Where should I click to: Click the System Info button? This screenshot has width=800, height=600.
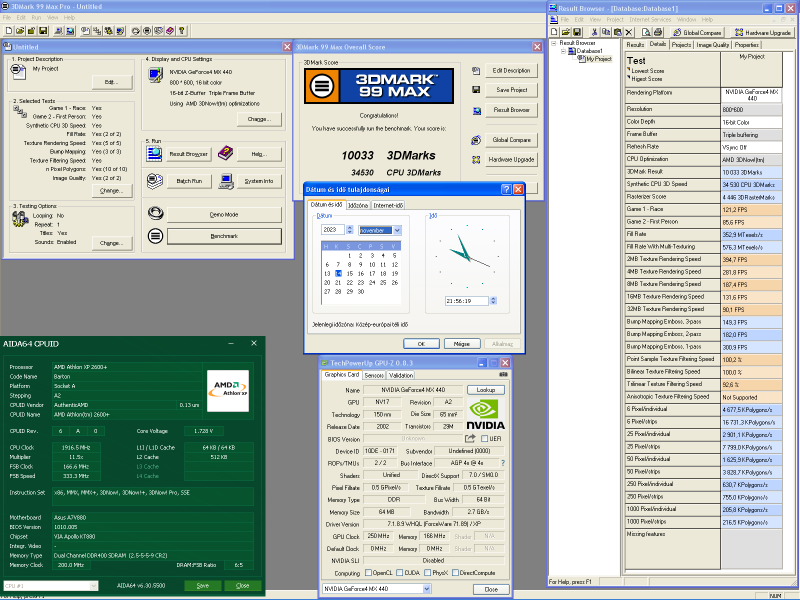click(259, 181)
